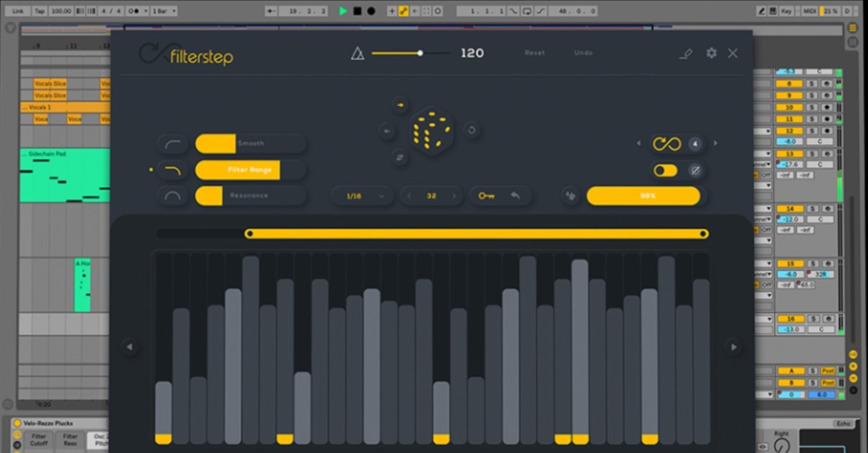This screenshot has width=868, height=453.
Task: Click the Reset button in Filterstep
Action: point(534,53)
